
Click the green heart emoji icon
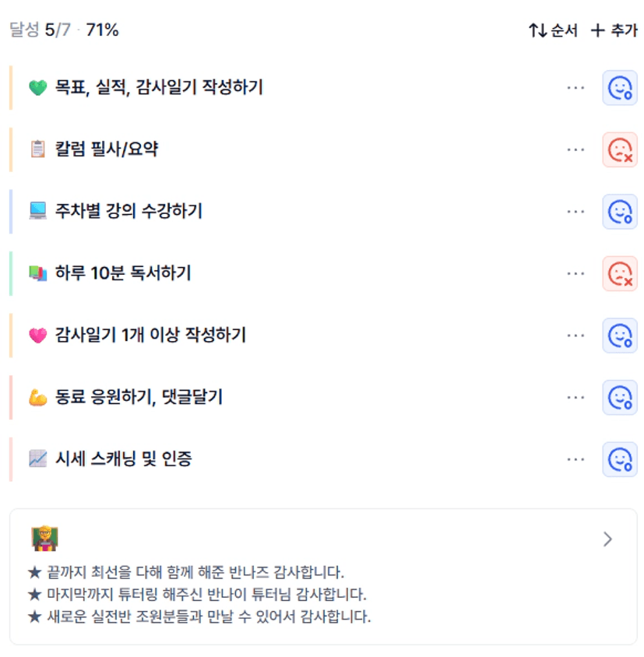coord(37,88)
